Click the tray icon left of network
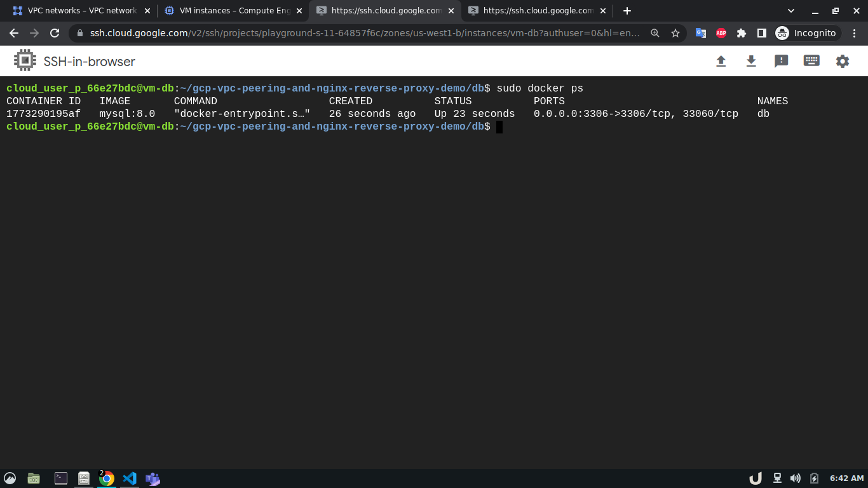 [x=756, y=478]
